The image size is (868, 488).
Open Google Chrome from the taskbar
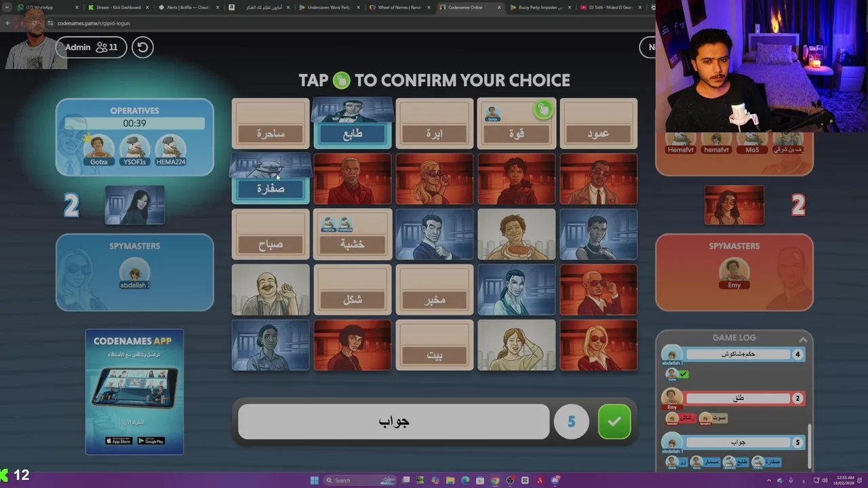click(x=495, y=481)
